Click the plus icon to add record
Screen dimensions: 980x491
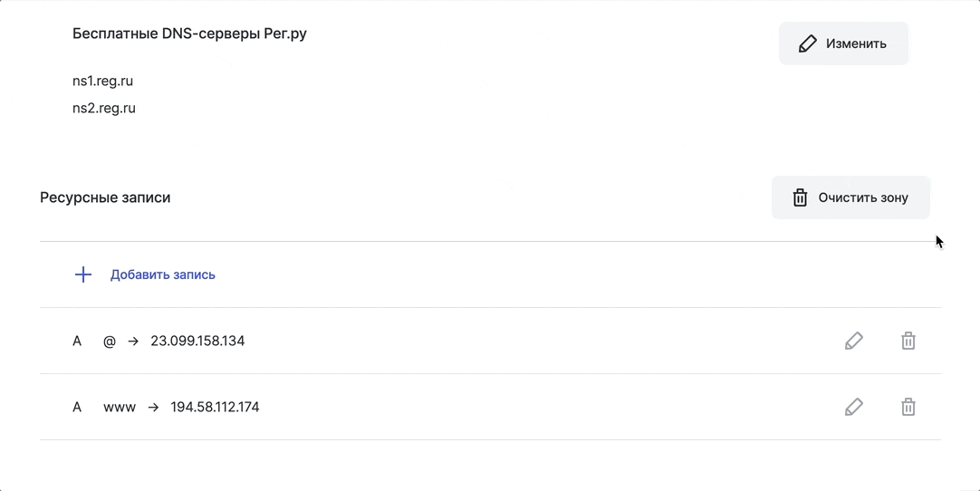point(83,274)
